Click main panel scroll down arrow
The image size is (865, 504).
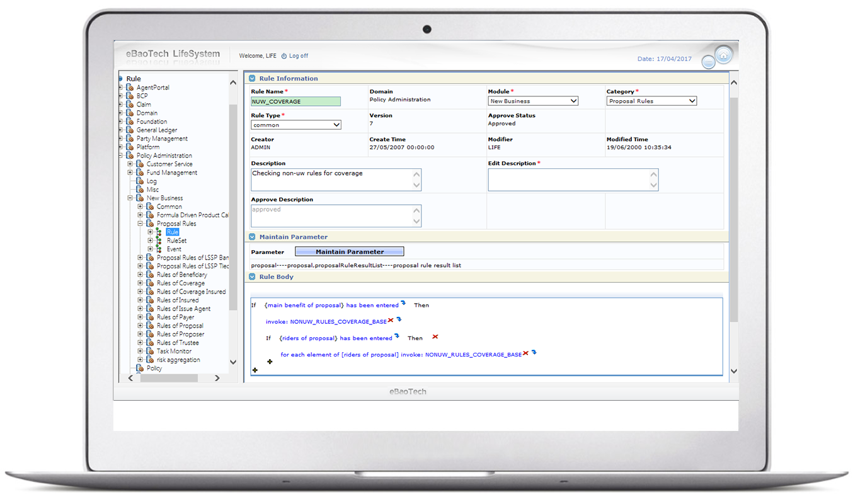(x=733, y=371)
